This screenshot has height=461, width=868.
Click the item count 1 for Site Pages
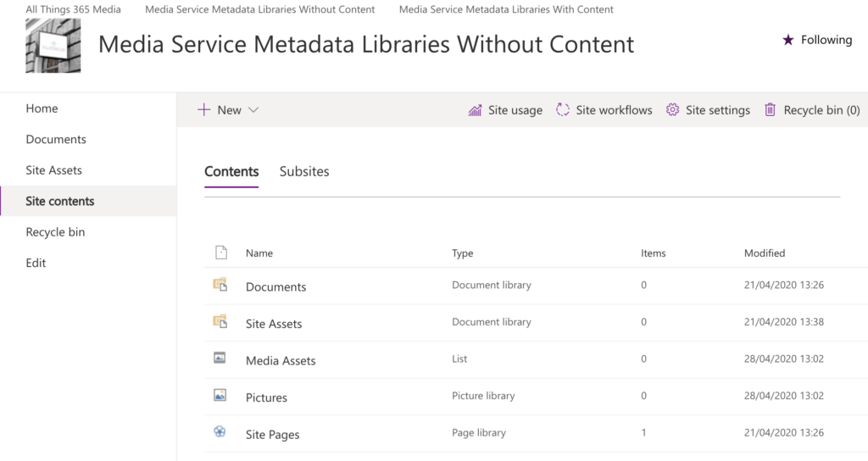644,433
